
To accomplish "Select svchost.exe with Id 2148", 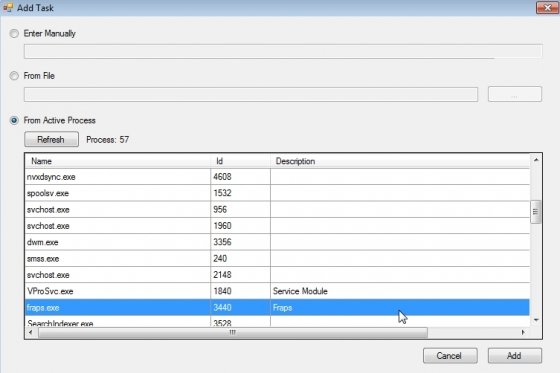I will coord(277,275).
